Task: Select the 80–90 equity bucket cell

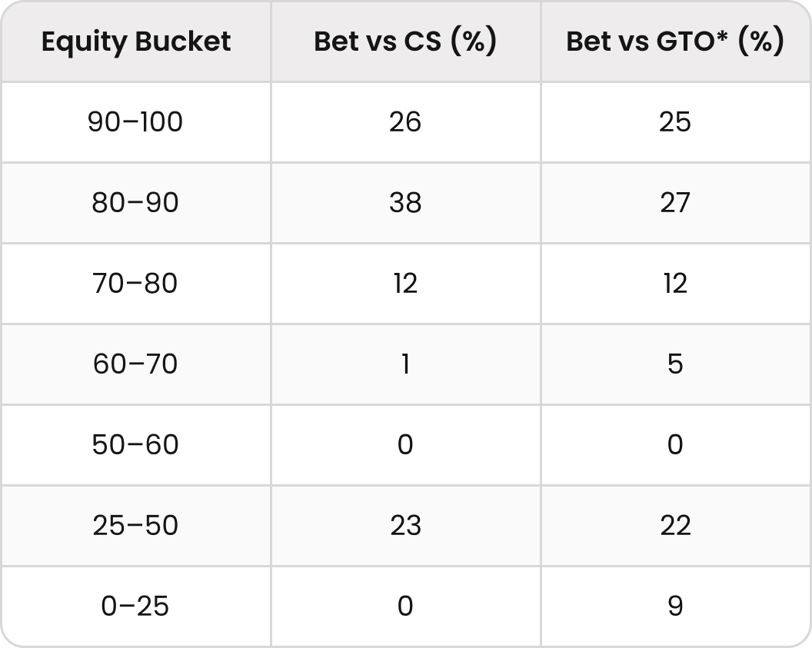Action: tap(136, 203)
